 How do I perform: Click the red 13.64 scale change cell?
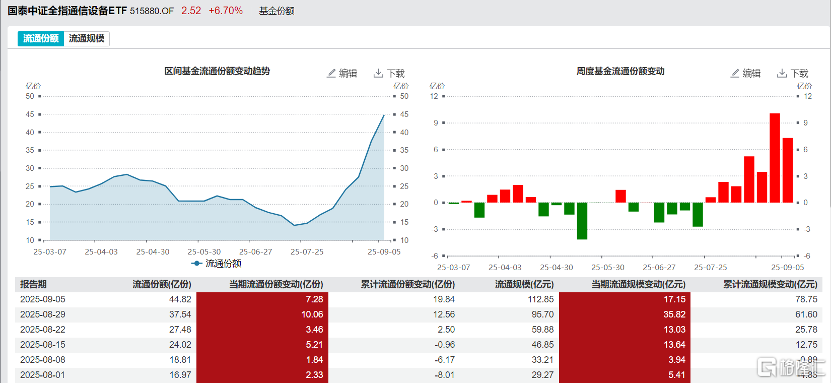[x=626, y=344]
